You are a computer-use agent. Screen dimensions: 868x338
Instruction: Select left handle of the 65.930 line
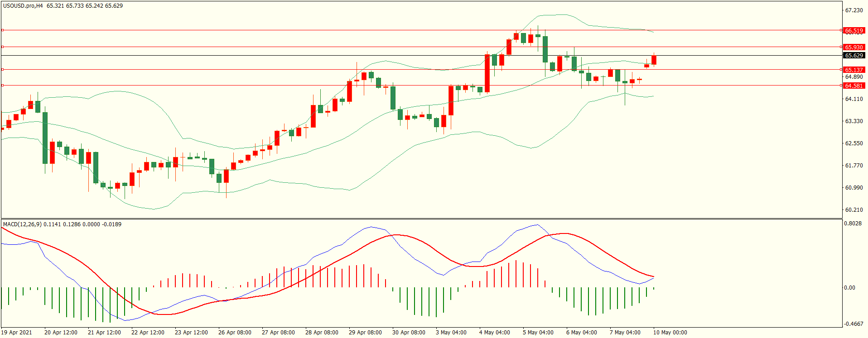(3, 47)
